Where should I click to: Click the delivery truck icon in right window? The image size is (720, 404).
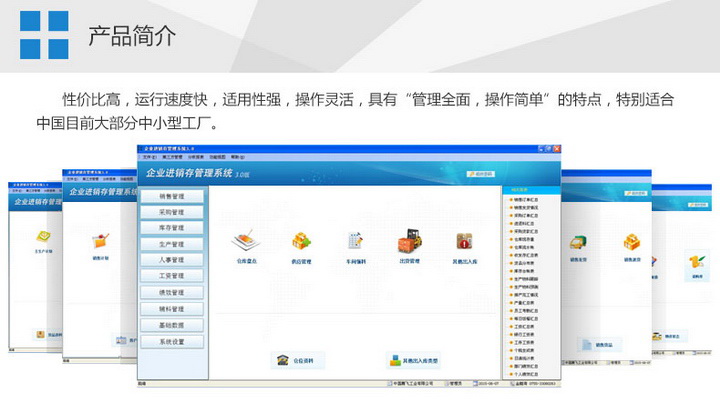[x=578, y=242]
